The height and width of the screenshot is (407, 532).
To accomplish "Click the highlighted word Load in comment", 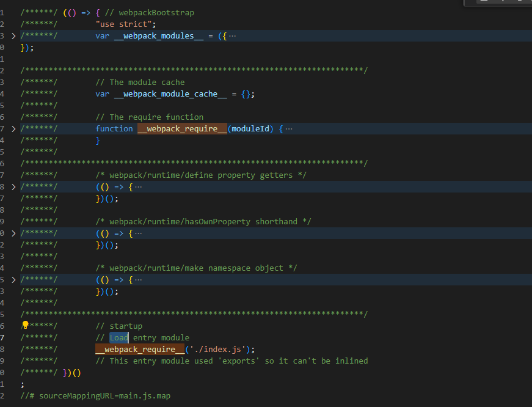I will (x=119, y=338).
